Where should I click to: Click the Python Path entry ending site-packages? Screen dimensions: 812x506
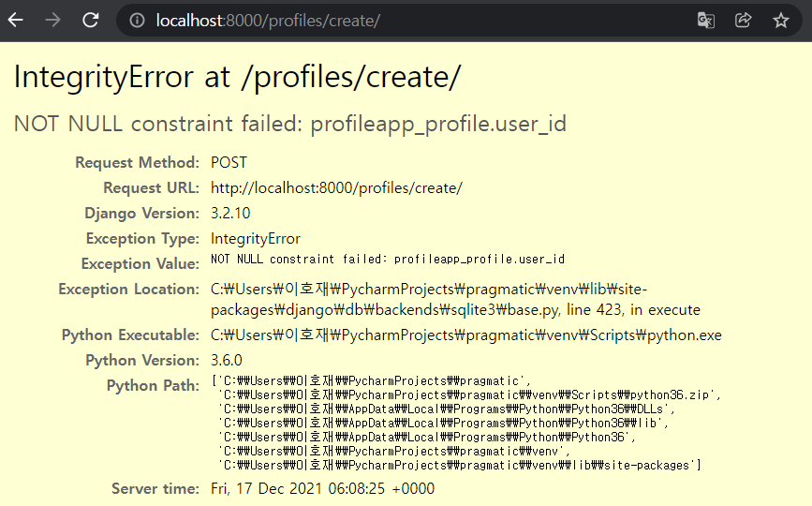459,465
